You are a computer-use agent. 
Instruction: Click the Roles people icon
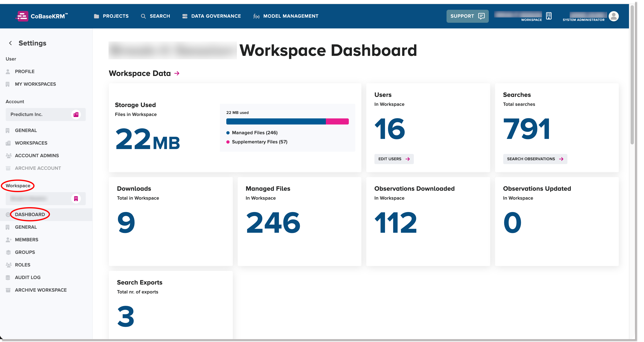click(9, 265)
